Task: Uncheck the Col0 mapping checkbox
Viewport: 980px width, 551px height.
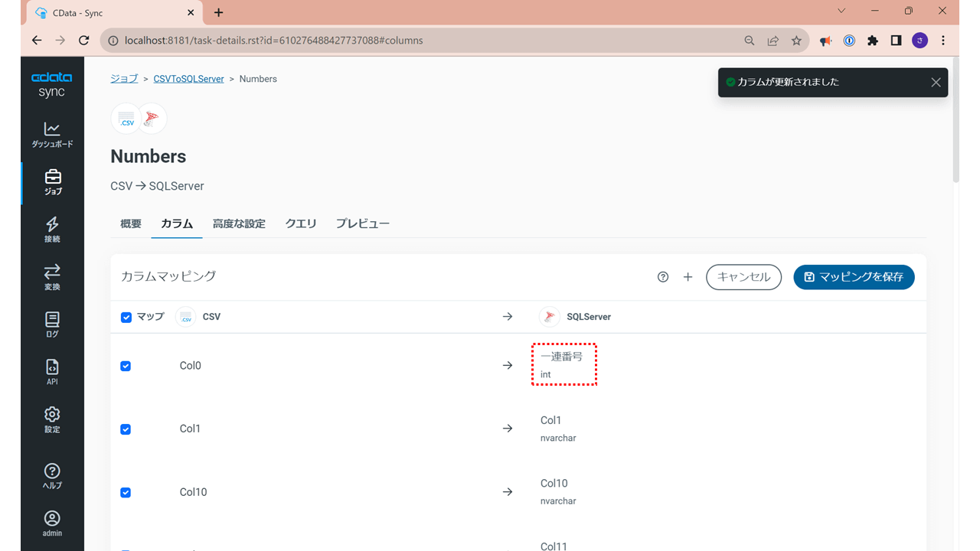Action: 126,366
